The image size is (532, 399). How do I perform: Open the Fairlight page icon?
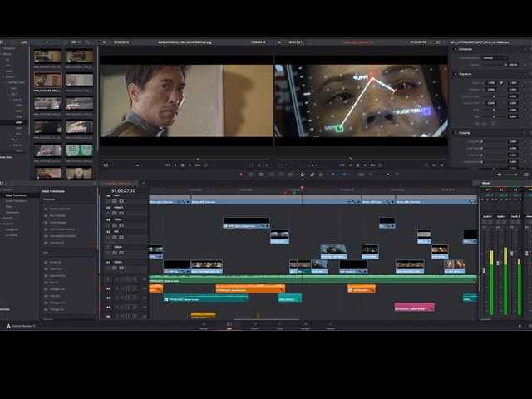305,326
